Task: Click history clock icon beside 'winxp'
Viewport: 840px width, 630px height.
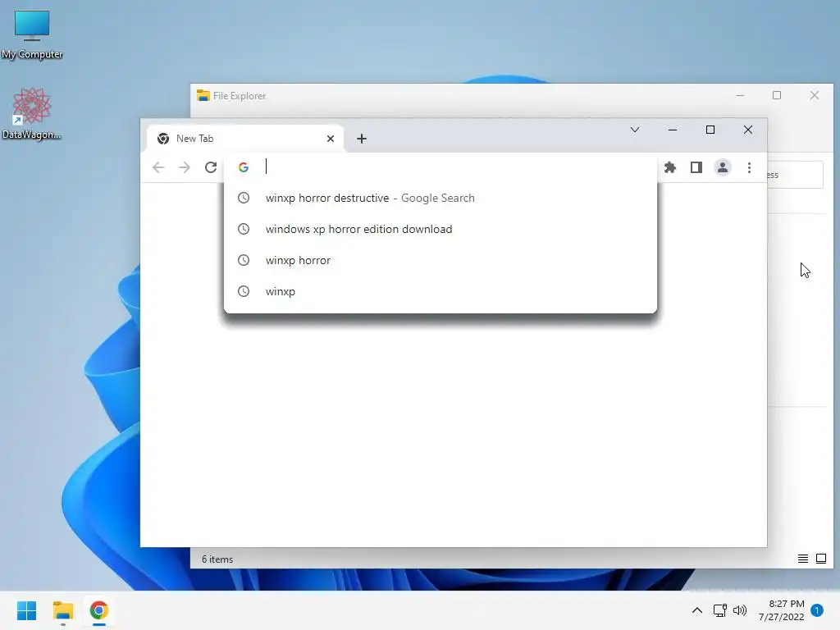Action: 243,291
